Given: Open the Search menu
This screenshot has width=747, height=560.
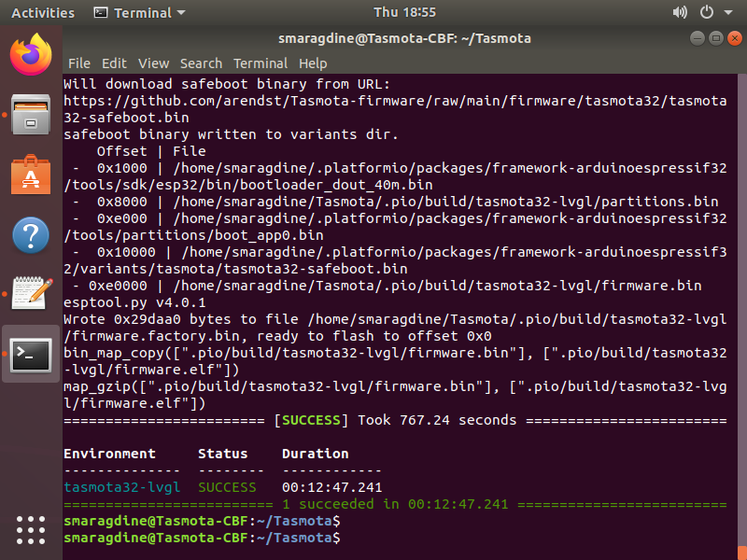Looking at the screenshot, I should [201, 63].
